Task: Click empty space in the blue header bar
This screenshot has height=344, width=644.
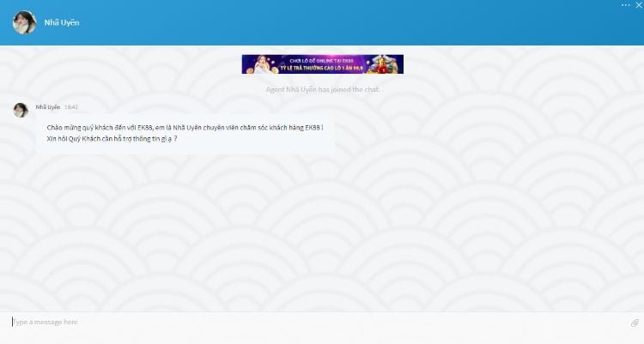Action: click(343, 22)
